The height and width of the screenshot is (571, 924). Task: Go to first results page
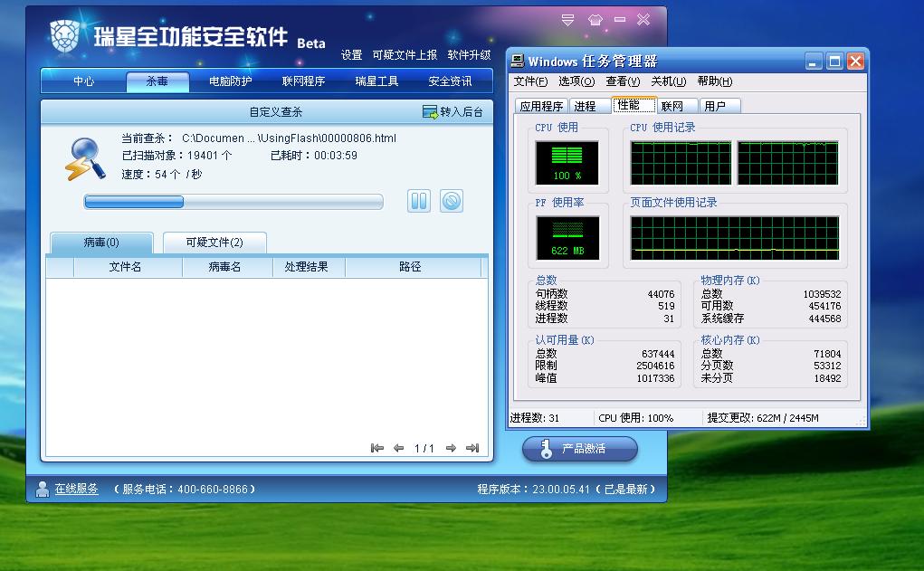pos(377,449)
